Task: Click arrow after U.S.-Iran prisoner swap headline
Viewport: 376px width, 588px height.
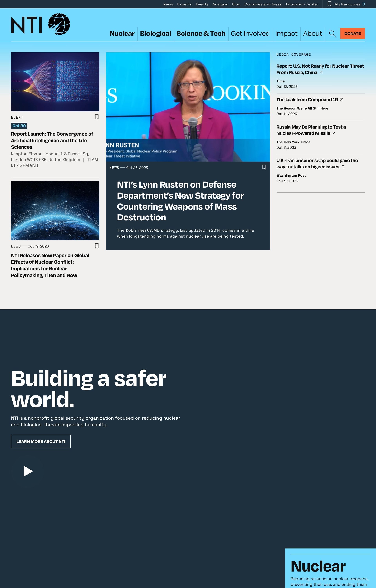Action: (343, 167)
